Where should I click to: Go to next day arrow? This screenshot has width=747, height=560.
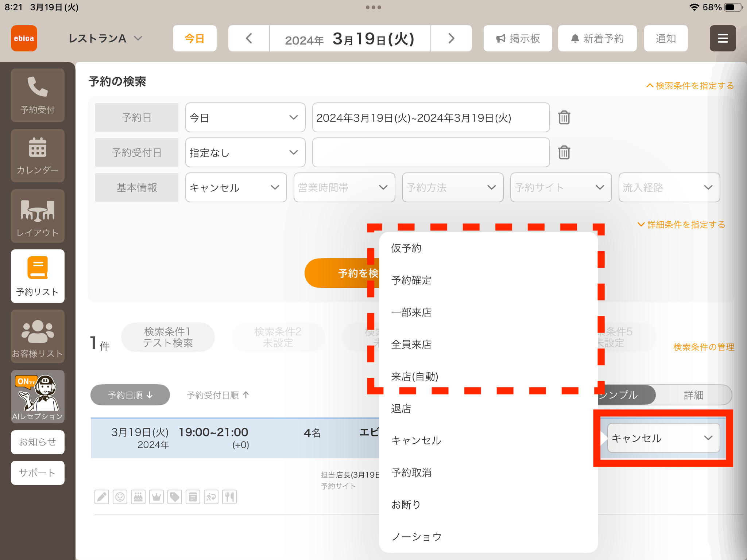pos(451,38)
